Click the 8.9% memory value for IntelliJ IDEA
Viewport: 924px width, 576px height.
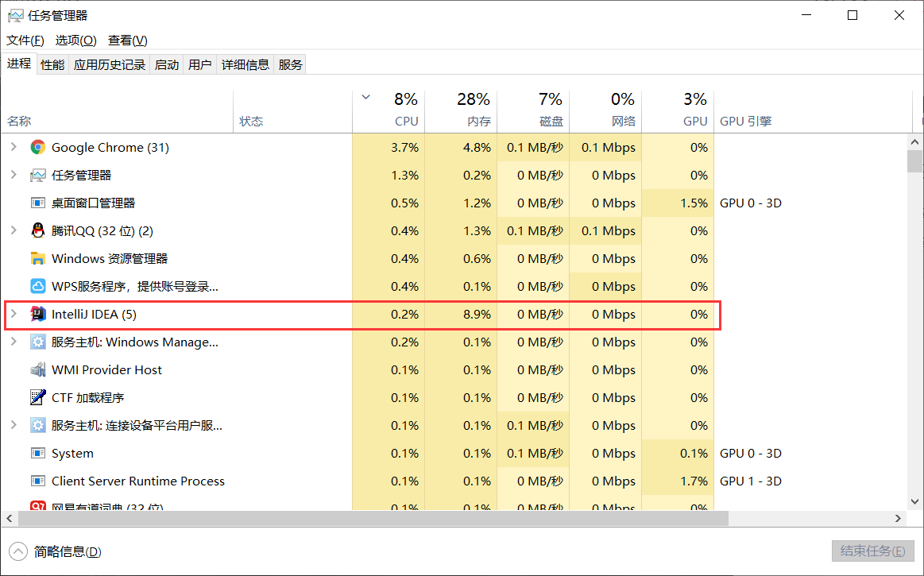pyautogui.click(x=477, y=315)
